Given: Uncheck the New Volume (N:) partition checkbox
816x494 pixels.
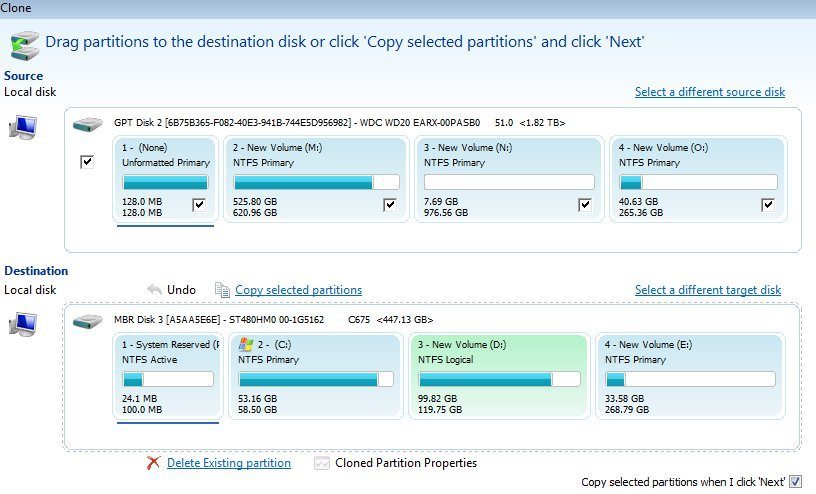Looking at the screenshot, I should [x=584, y=205].
